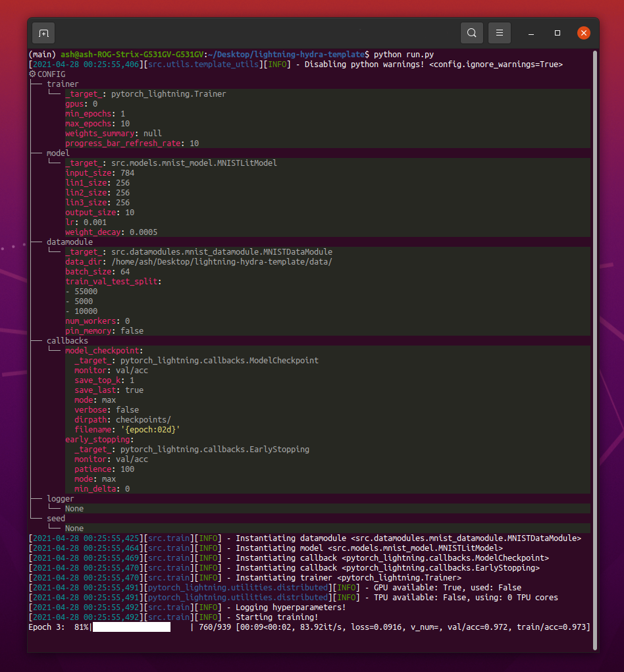This screenshot has height=672, width=624.
Task: Select the early_stopping entry
Action: [97, 439]
